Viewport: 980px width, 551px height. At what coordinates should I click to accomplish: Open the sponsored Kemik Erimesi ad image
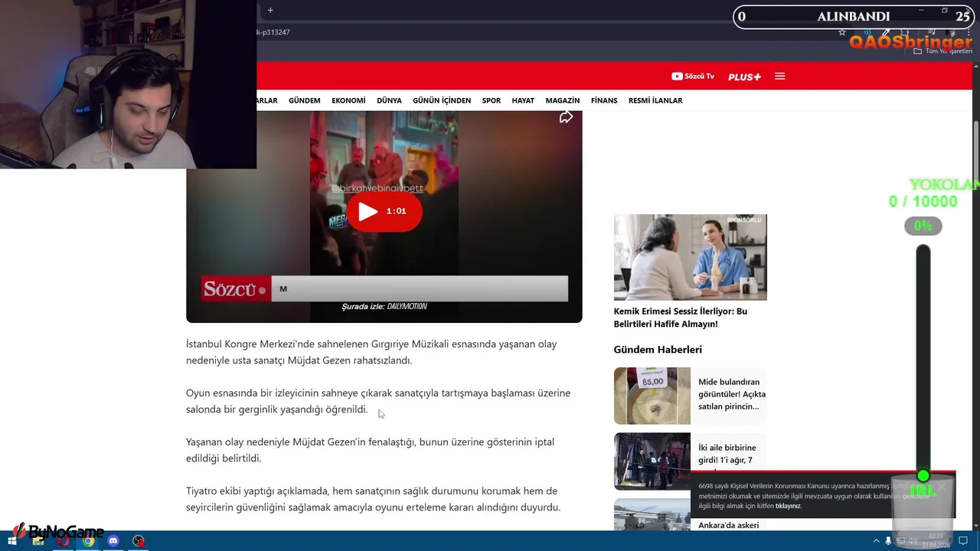[690, 257]
